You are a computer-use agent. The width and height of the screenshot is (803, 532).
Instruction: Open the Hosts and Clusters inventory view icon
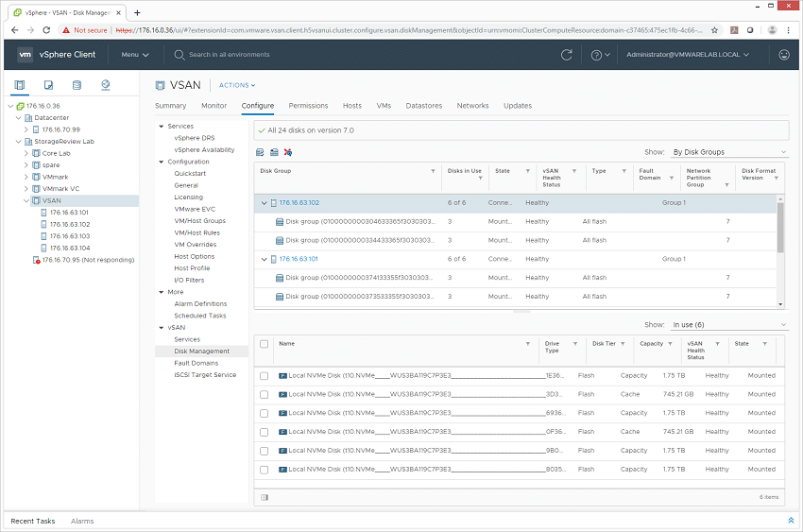(x=20, y=85)
